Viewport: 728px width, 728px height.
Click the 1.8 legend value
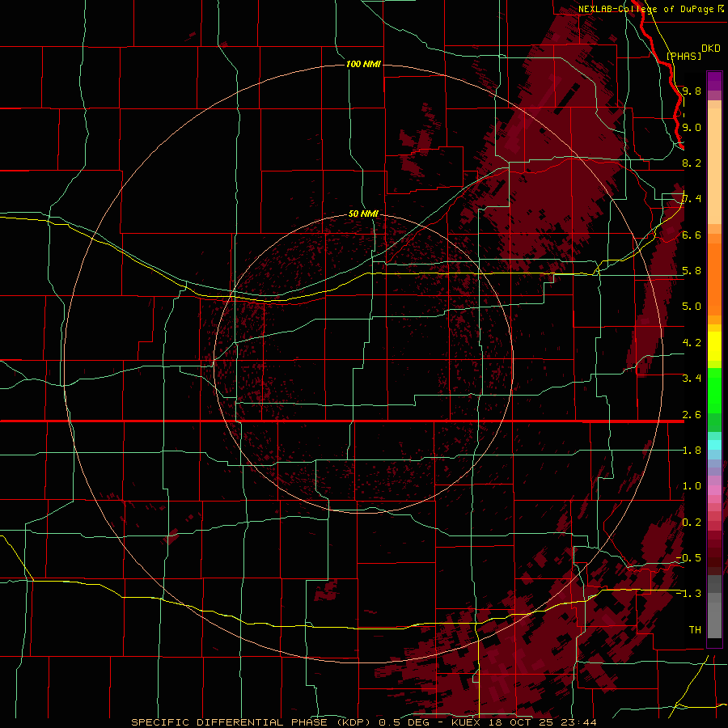[x=692, y=451]
